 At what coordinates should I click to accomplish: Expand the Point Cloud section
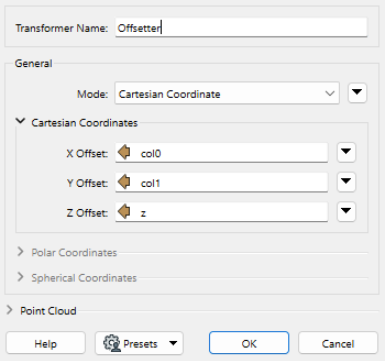click(x=10, y=310)
